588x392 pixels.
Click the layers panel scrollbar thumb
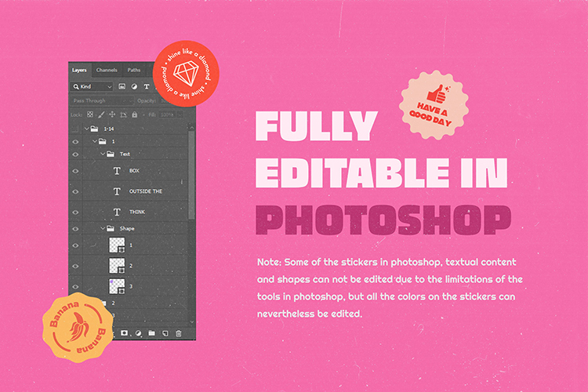[191, 175]
